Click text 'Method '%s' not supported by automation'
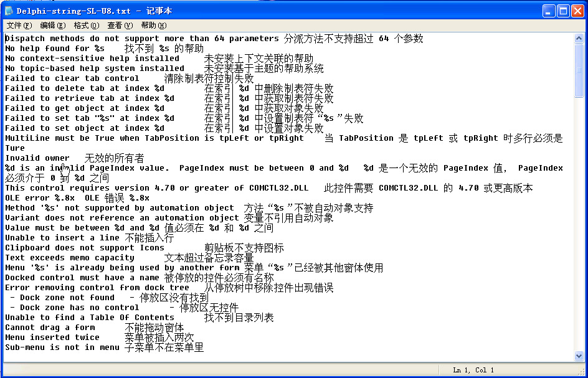Viewport: 588px width, 378px height. pyautogui.click(x=102, y=208)
